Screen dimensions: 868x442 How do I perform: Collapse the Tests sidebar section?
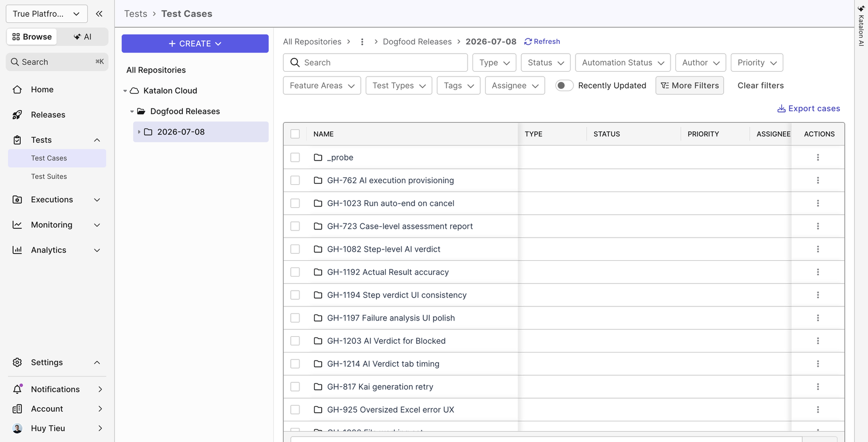[x=97, y=140]
